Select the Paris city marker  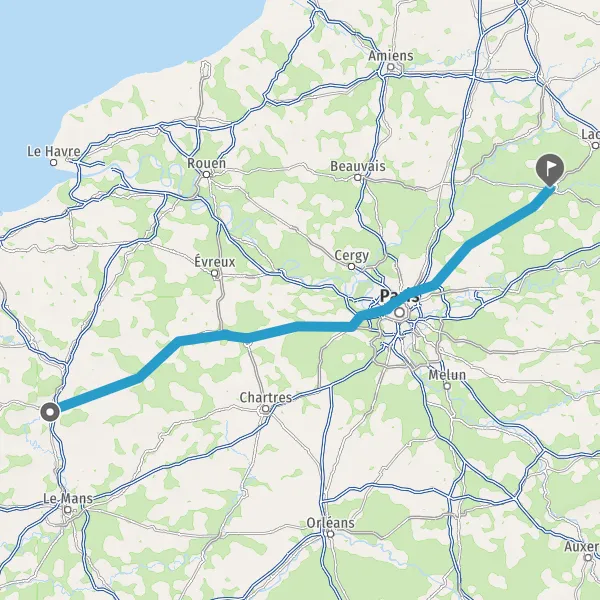(399, 313)
